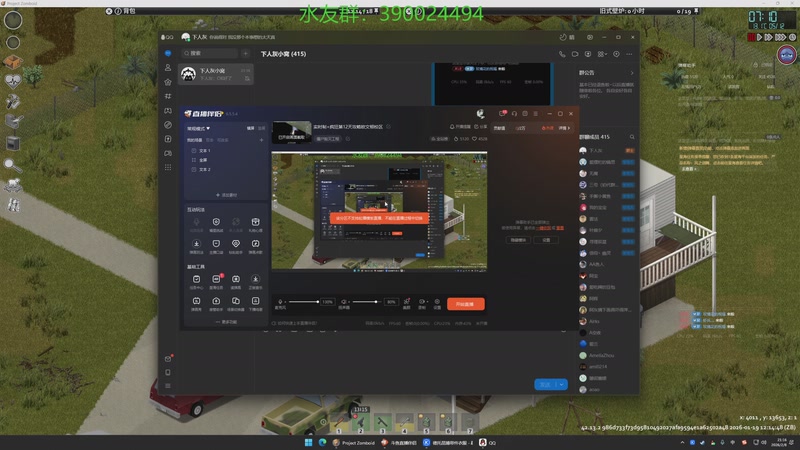
Task: Adjust the speaker volume slider
Action: click(366, 302)
